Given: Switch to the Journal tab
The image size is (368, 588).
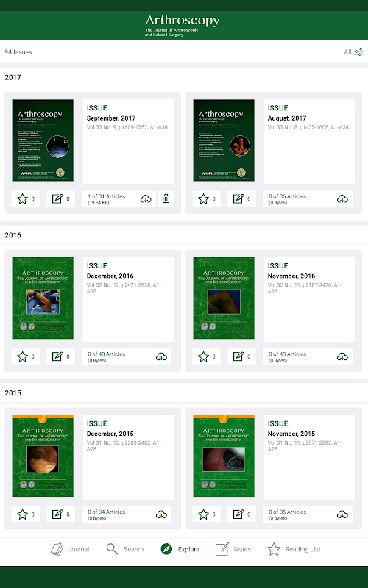Looking at the screenshot, I should 70,549.
